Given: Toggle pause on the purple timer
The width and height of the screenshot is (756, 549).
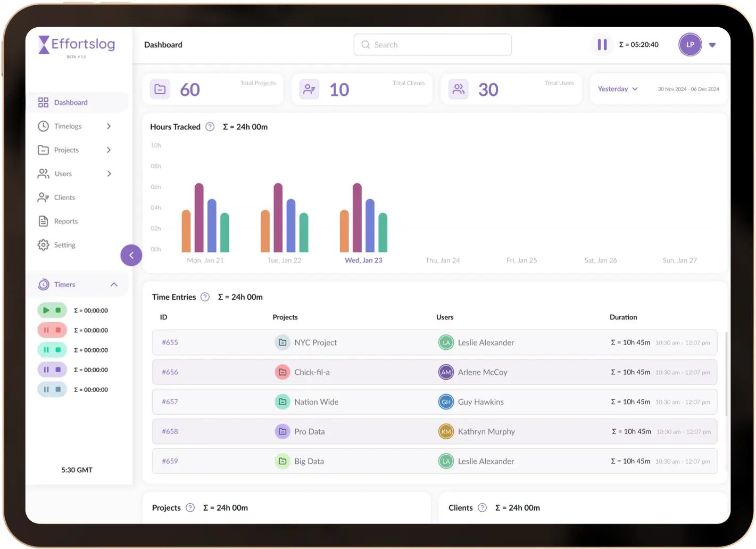Looking at the screenshot, I should click(x=46, y=370).
